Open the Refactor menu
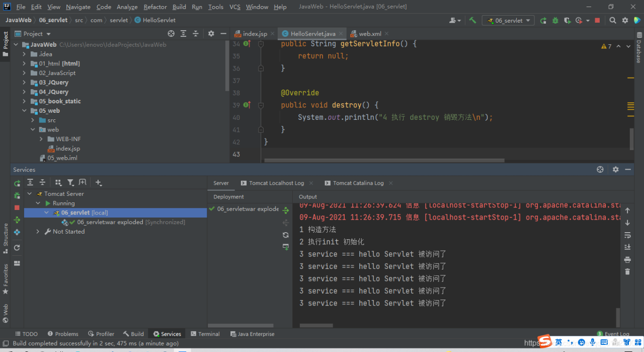Screen dimensions: 644x352 155,7
